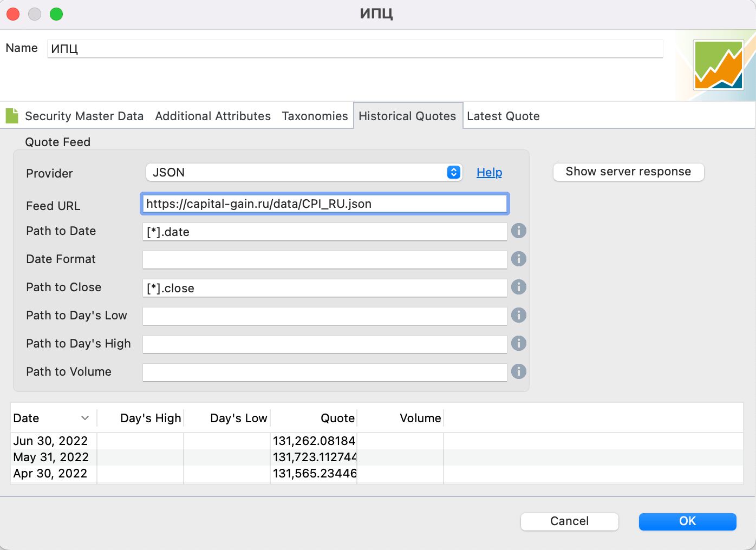The image size is (756, 550).
Task: Click the info icon beside Path to Volume
Action: [x=519, y=372]
